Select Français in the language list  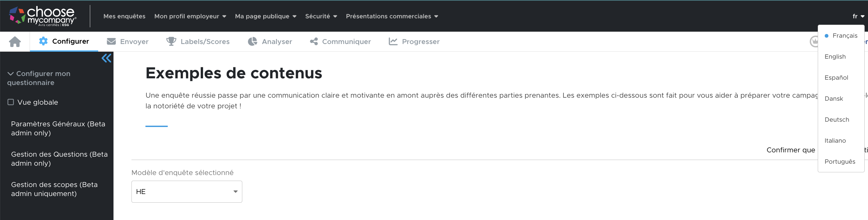[x=844, y=36]
